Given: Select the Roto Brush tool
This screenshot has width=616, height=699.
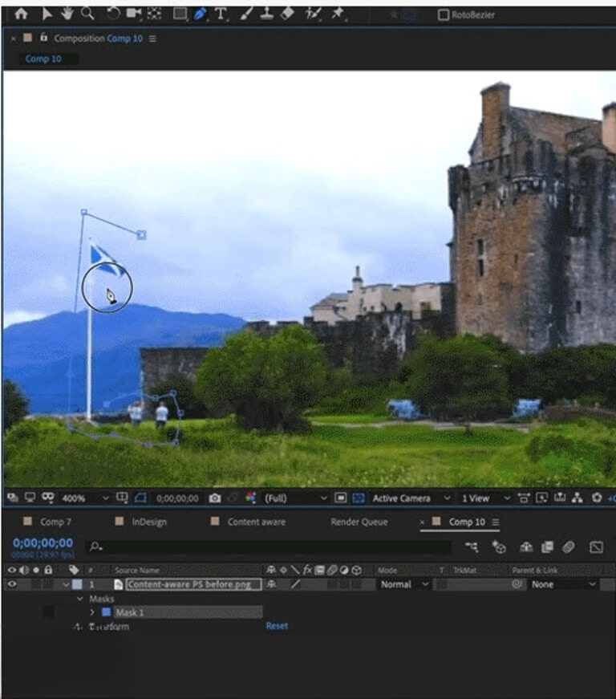Looking at the screenshot, I should click(x=313, y=14).
